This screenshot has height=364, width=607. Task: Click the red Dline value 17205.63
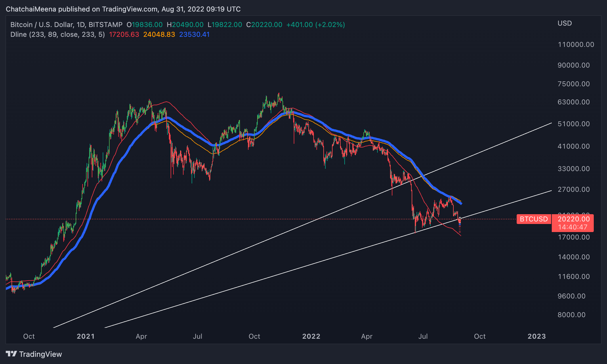124,35
